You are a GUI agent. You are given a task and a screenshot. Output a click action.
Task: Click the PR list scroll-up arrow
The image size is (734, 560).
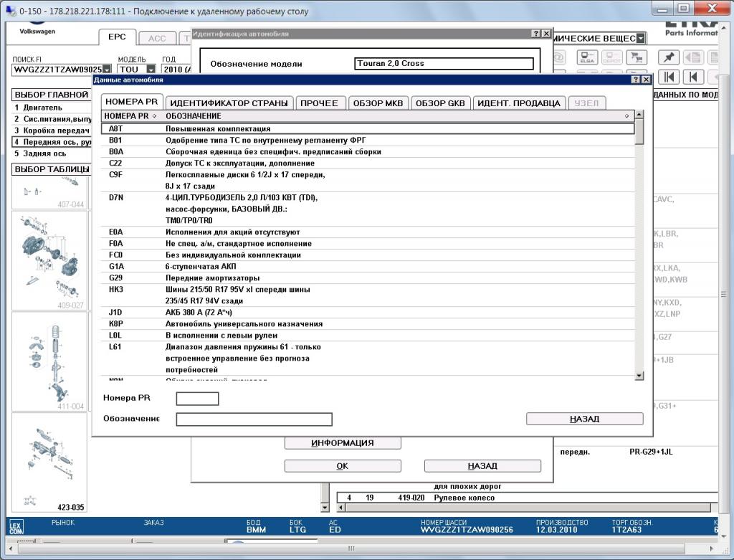click(639, 115)
